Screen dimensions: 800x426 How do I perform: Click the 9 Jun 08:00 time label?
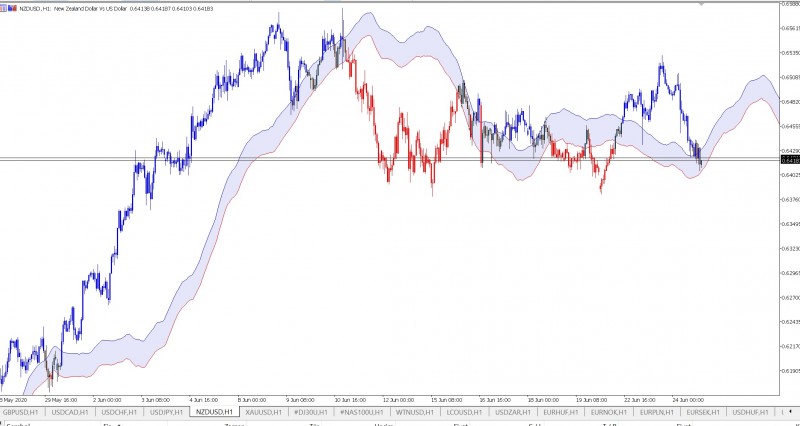point(300,400)
